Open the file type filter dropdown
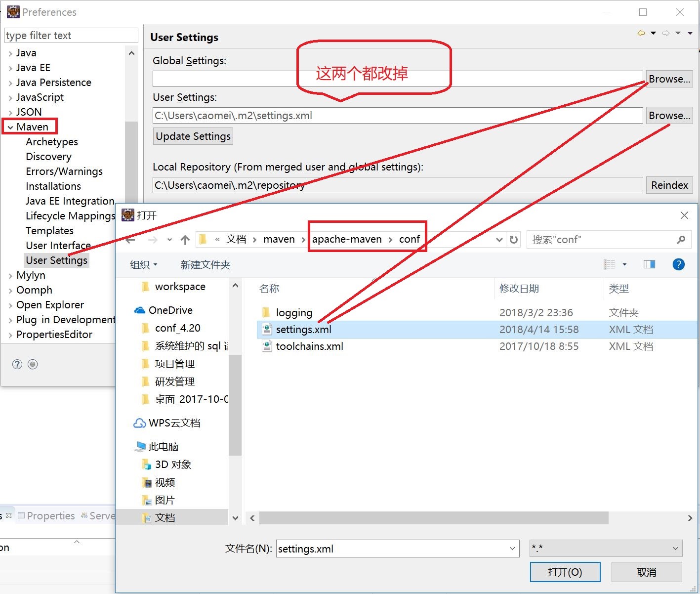Screen dimensions: 700x594 coord(606,548)
